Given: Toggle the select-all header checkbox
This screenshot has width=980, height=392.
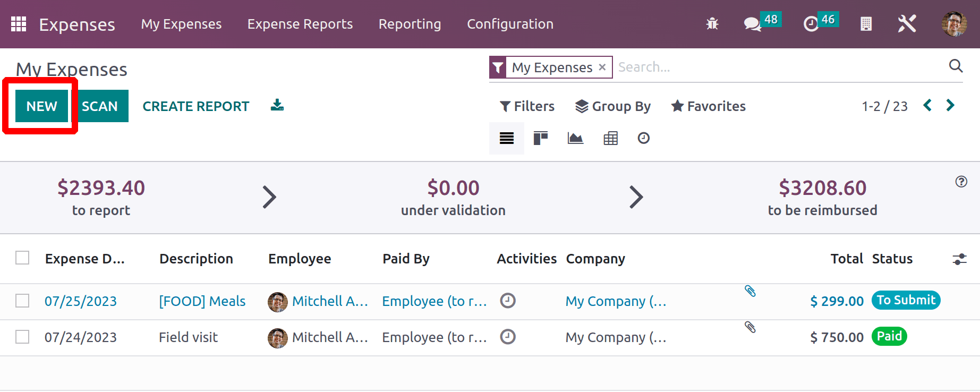Looking at the screenshot, I should pyautogui.click(x=22, y=258).
